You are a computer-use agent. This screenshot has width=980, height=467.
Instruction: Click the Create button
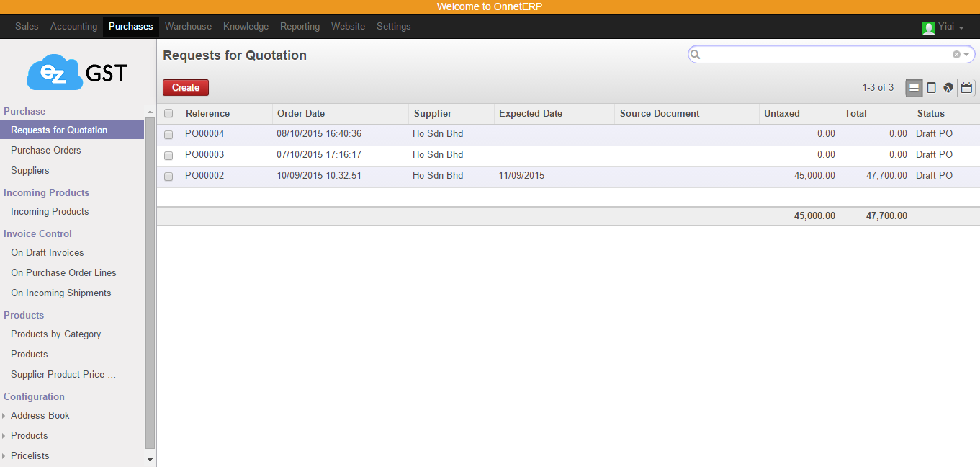pos(185,87)
